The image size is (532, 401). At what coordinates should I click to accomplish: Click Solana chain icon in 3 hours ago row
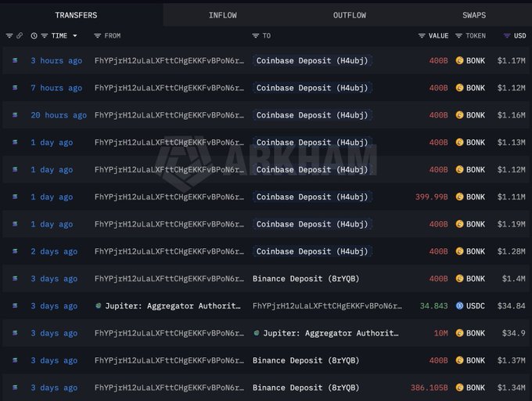point(15,60)
